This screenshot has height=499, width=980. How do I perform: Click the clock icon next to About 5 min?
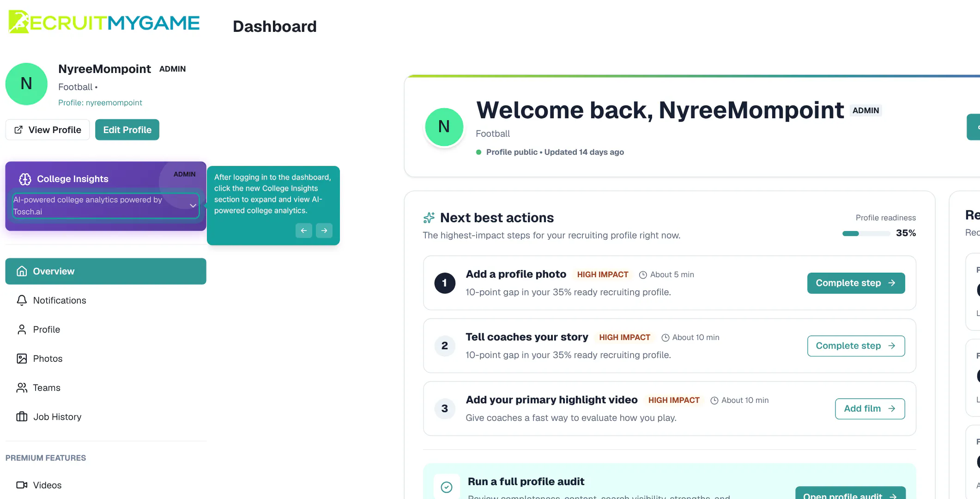(x=643, y=275)
